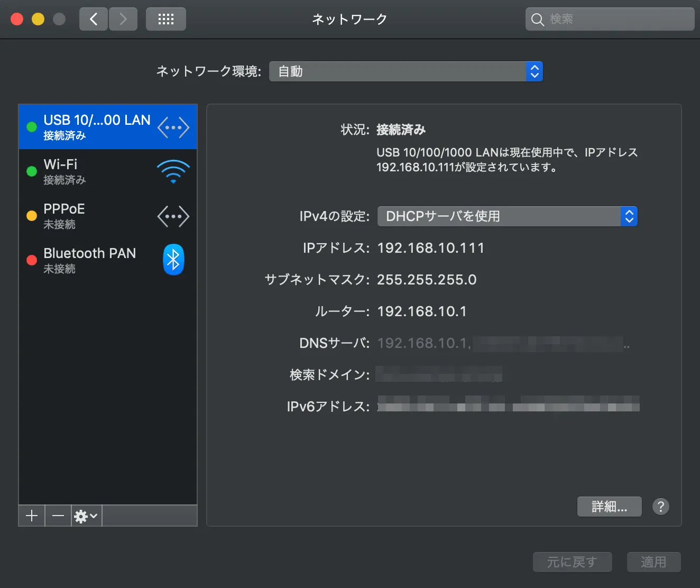Open the IPv4の設定 dropdown
Image resolution: width=700 pixels, height=588 pixels.
click(508, 216)
